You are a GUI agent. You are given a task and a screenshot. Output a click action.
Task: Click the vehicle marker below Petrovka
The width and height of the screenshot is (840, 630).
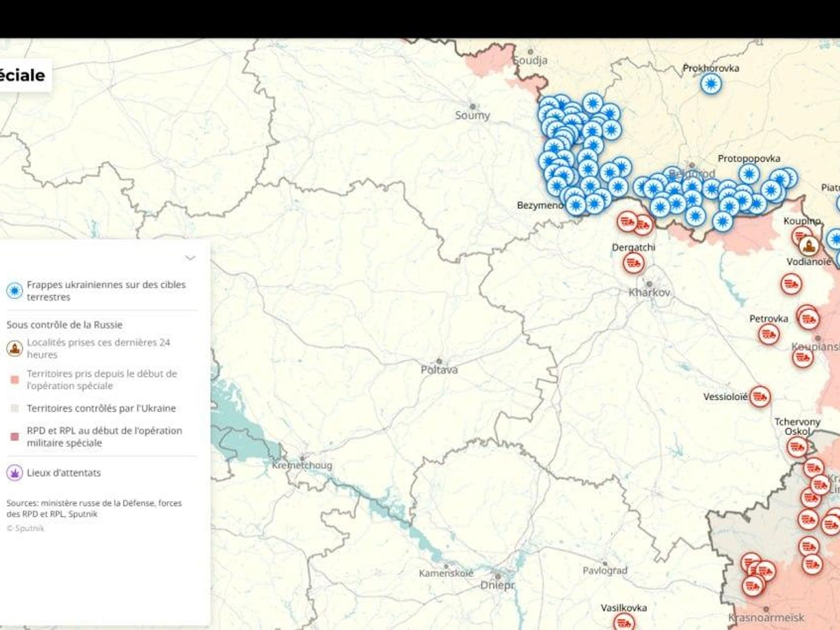point(769,335)
